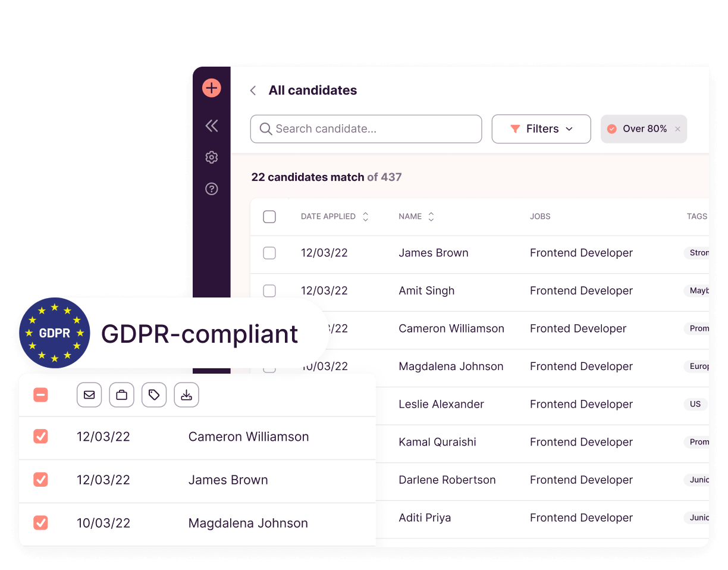Open the help question mark icon
The image size is (728, 570).
coord(211,189)
